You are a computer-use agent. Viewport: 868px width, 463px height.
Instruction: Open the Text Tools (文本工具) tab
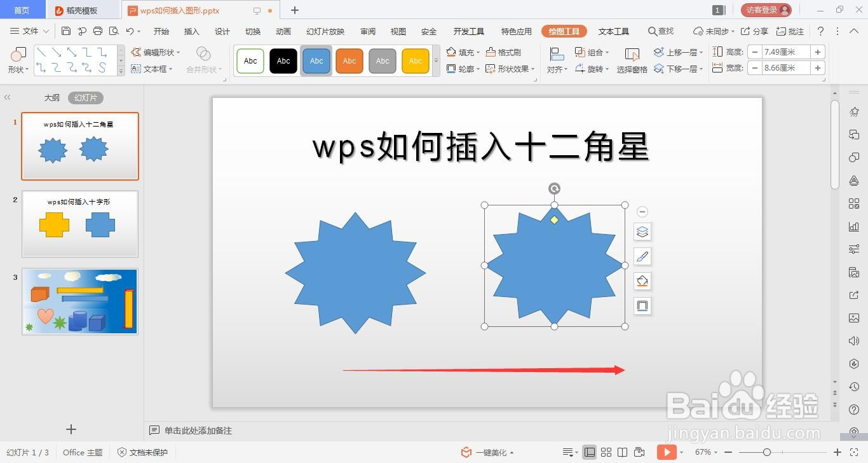click(x=614, y=31)
